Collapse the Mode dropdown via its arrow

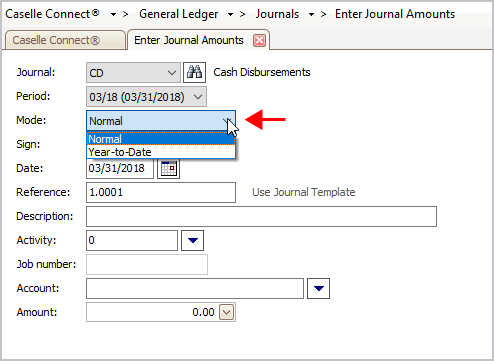pos(228,121)
